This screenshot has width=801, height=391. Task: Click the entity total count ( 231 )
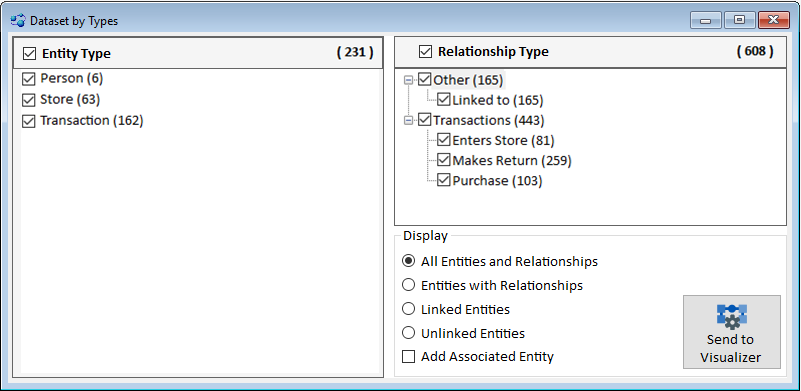click(355, 52)
